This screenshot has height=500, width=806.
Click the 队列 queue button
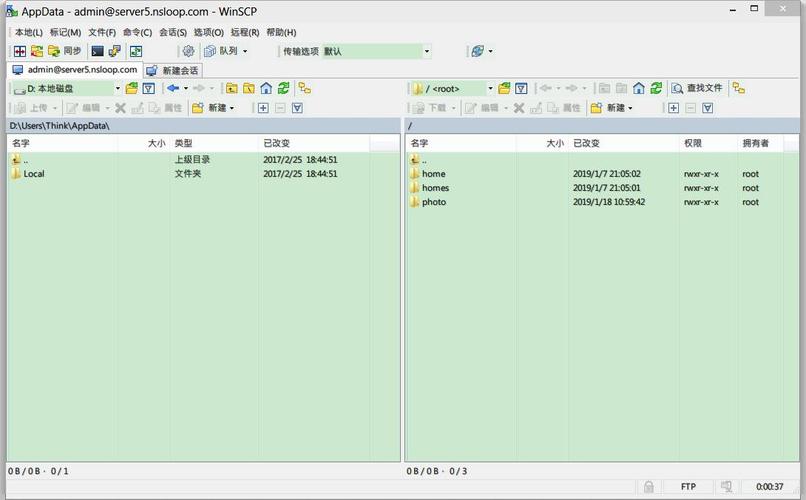point(221,51)
